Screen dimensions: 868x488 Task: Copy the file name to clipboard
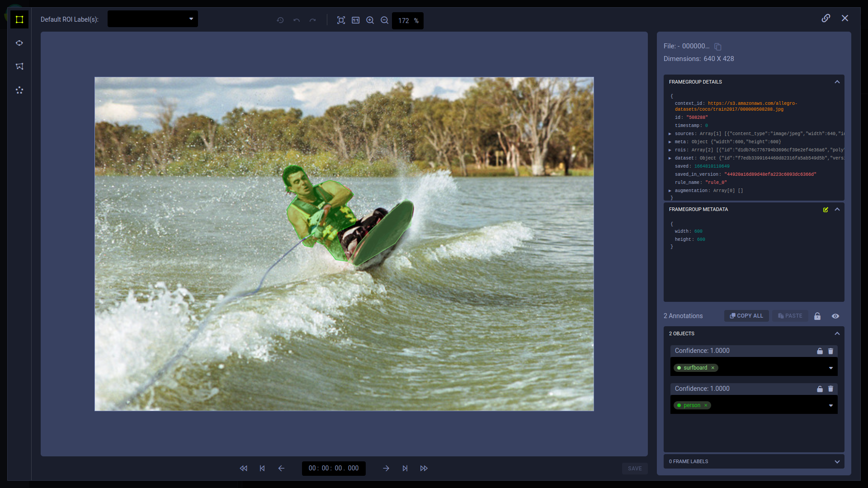pyautogui.click(x=717, y=47)
